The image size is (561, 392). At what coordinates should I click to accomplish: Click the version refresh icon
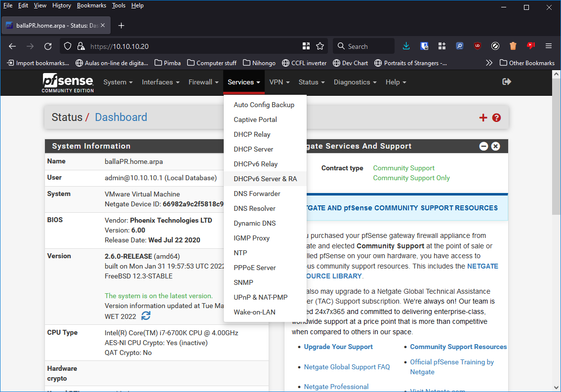click(x=146, y=315)
